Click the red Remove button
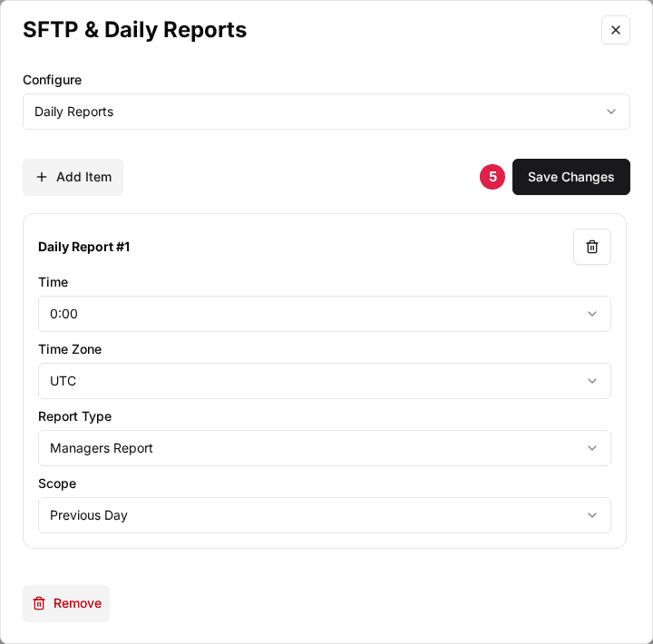Viewport: 653px width, 644px height. 66,603
